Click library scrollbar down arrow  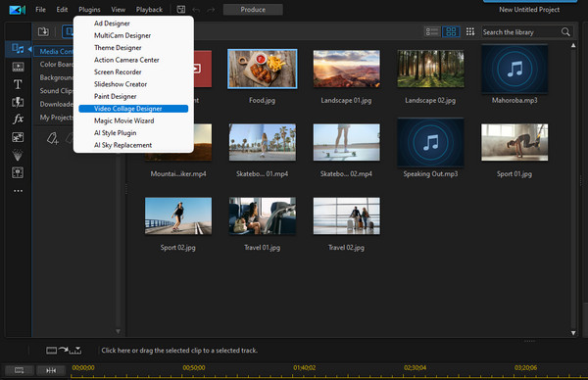tap(573, 333)
